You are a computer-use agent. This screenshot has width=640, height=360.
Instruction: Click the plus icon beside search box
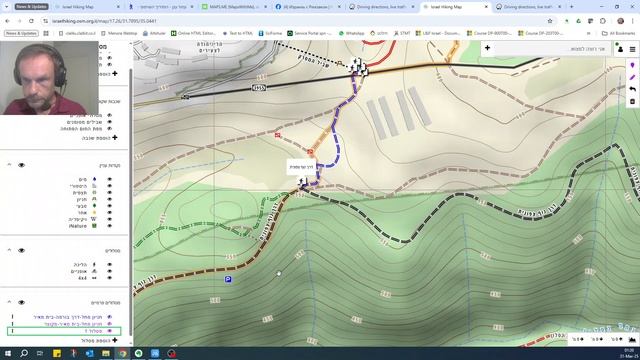[487, 48]
